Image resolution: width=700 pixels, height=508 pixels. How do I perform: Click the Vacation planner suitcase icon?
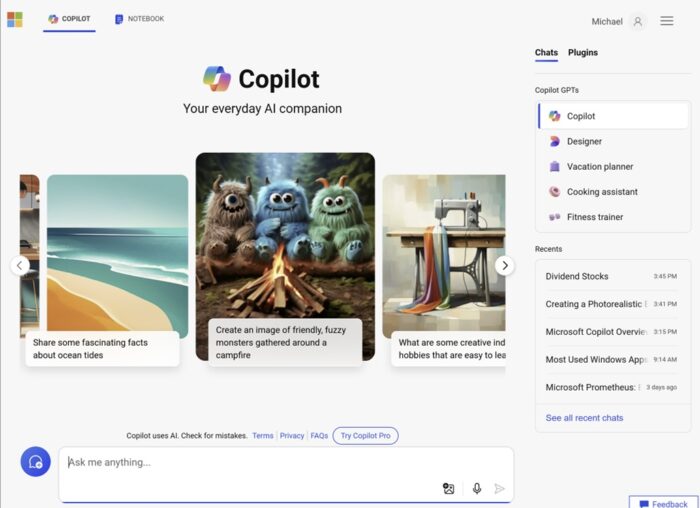pos(554,167)
